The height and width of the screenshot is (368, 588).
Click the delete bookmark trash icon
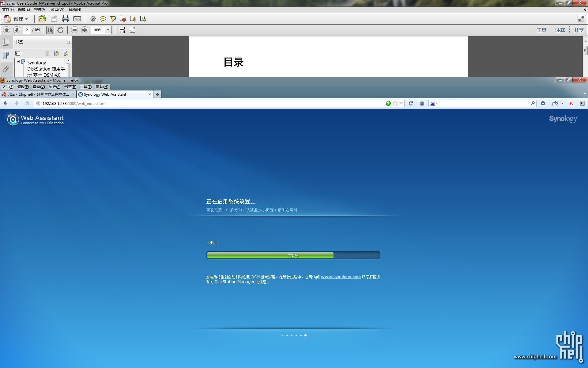(47, 53)
